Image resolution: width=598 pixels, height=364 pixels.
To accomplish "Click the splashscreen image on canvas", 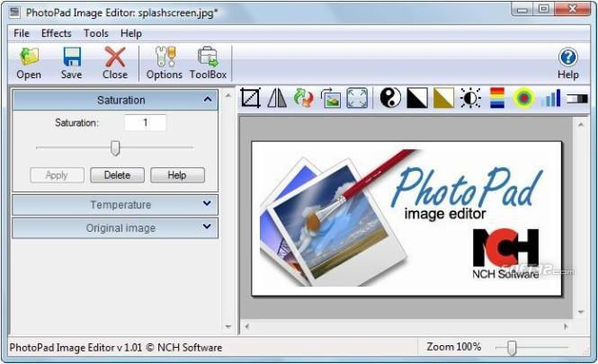I will (x=406, y=218).
